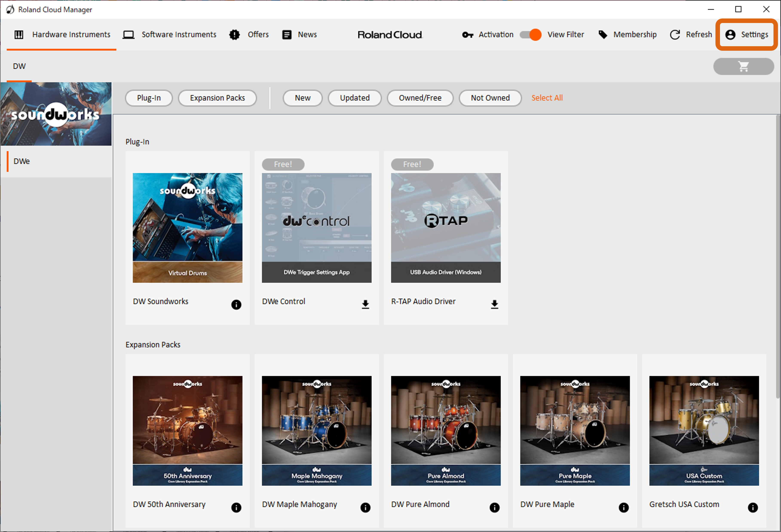The width and height of the screenshot is (781, 532).
Task: Download DWe Control
Action: 365,305
